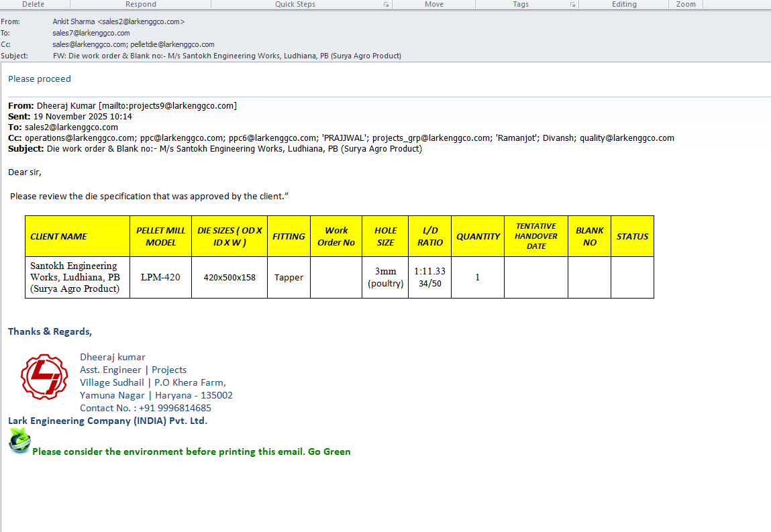Image resolution: width=771 pixels, height=532 pixels.
Task: Click the FW: Die work order subject line
Action: 227,56
